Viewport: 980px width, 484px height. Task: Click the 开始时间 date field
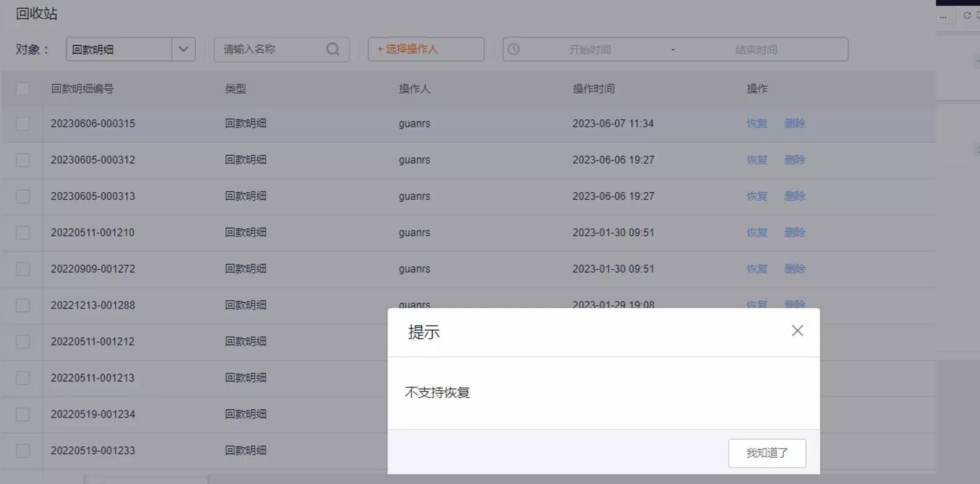pyautogui.click(x=590, y=50)
